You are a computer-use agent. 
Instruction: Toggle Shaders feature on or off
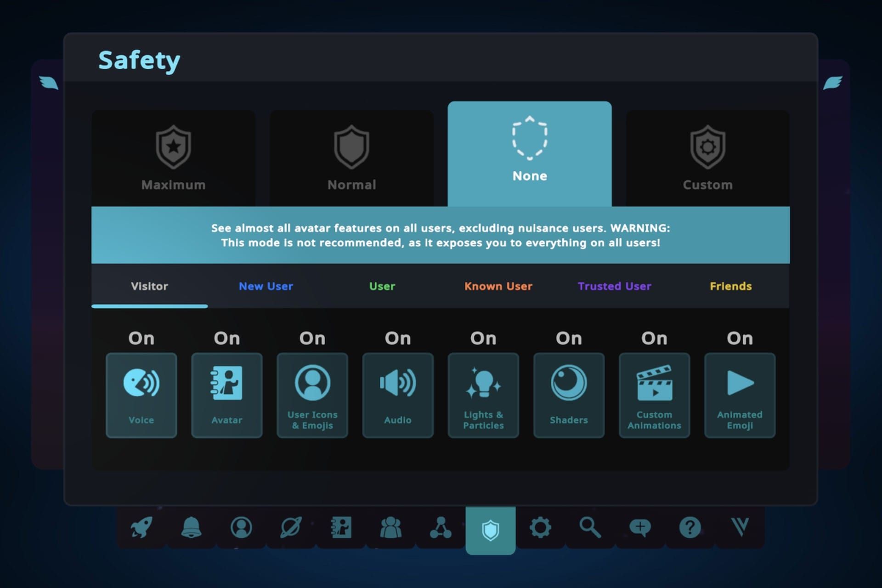coord(569,395)
